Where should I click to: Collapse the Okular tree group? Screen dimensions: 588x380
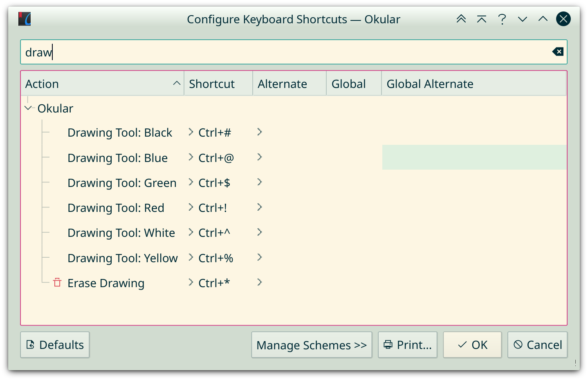pyautogui.click(x=28, y=108)
